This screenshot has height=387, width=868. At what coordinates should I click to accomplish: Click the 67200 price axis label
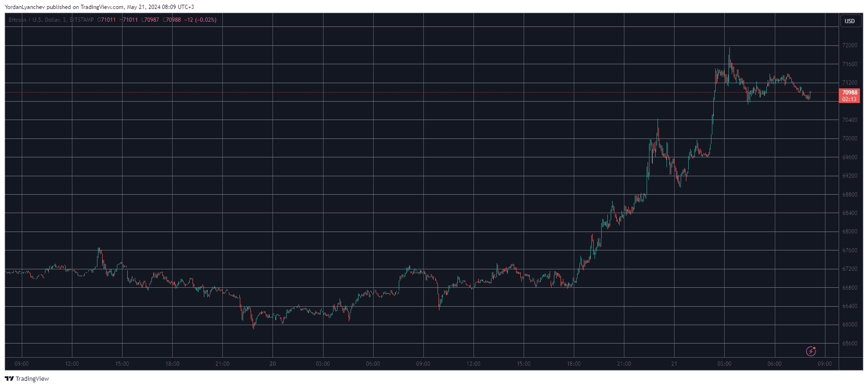click(850, 269)
